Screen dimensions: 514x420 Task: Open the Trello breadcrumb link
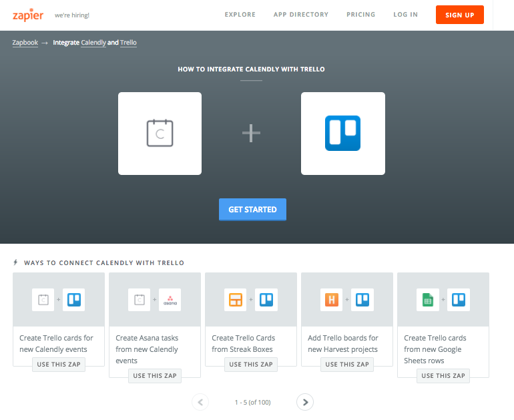click(128, 43)
